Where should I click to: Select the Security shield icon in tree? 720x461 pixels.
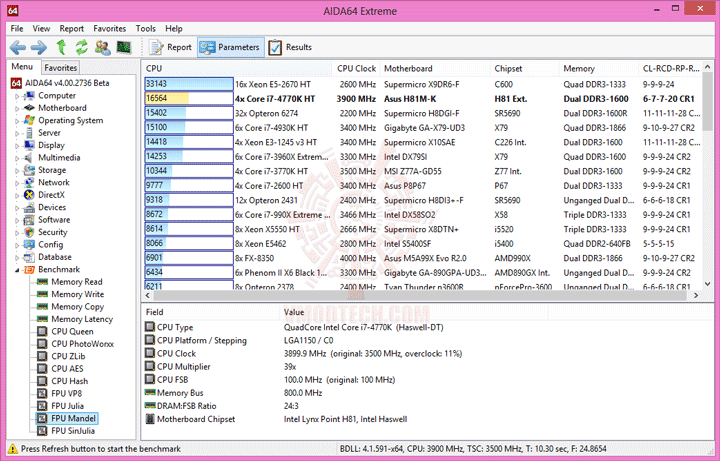pos(29,232)
